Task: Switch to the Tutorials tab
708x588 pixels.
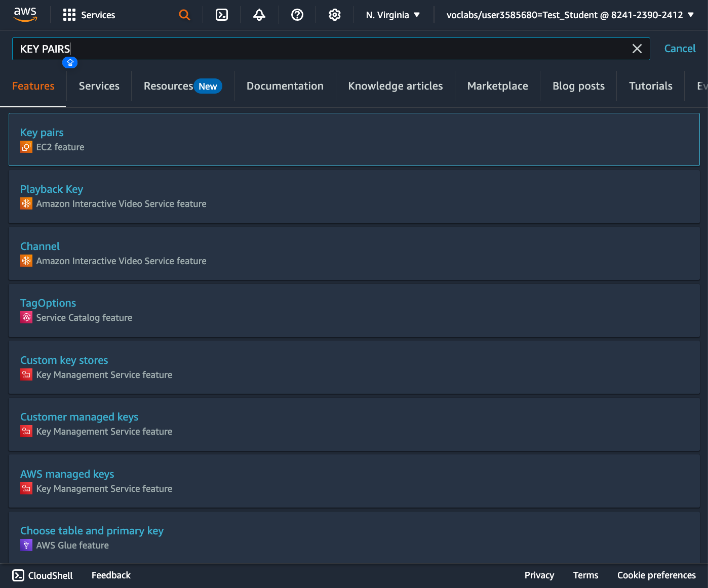Action: click(651, 86)
